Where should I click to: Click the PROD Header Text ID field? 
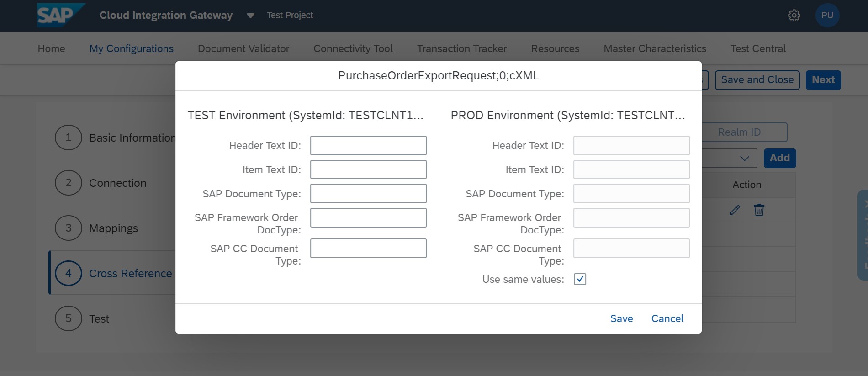(631, 145)
